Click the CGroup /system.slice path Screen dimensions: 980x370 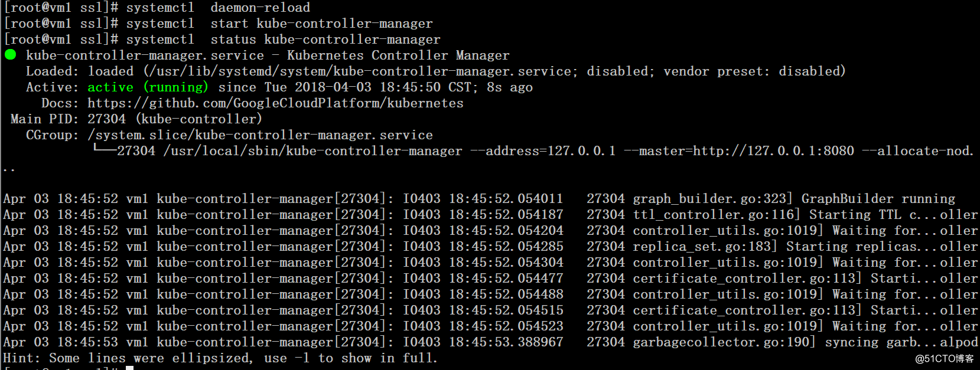point(260,135)
